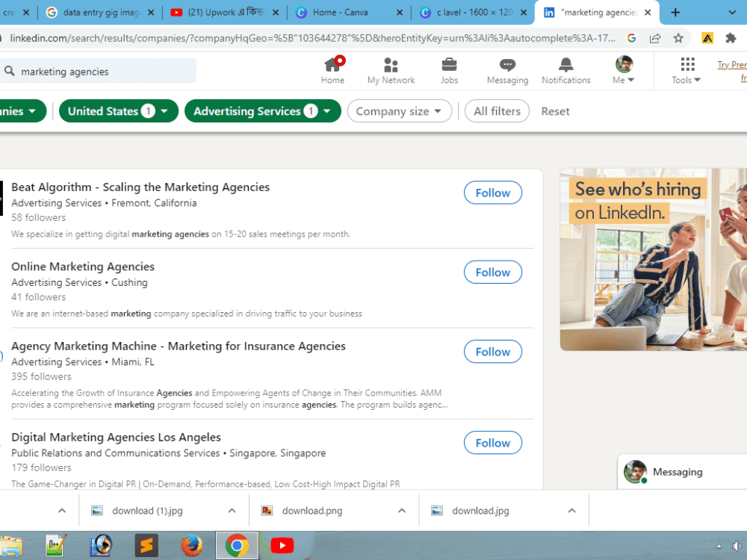Open a new browser tab
This screenshot has width=747, height=560.
(675, 13)
